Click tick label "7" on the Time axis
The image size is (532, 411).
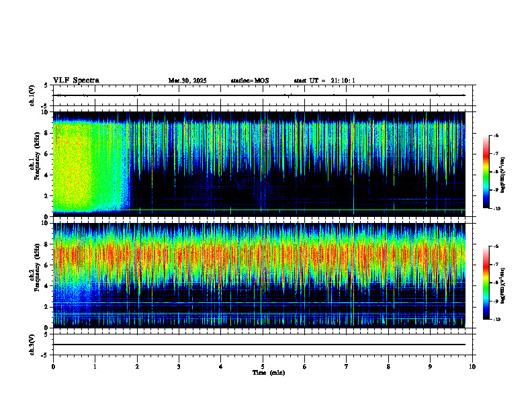tap(347, 367)
